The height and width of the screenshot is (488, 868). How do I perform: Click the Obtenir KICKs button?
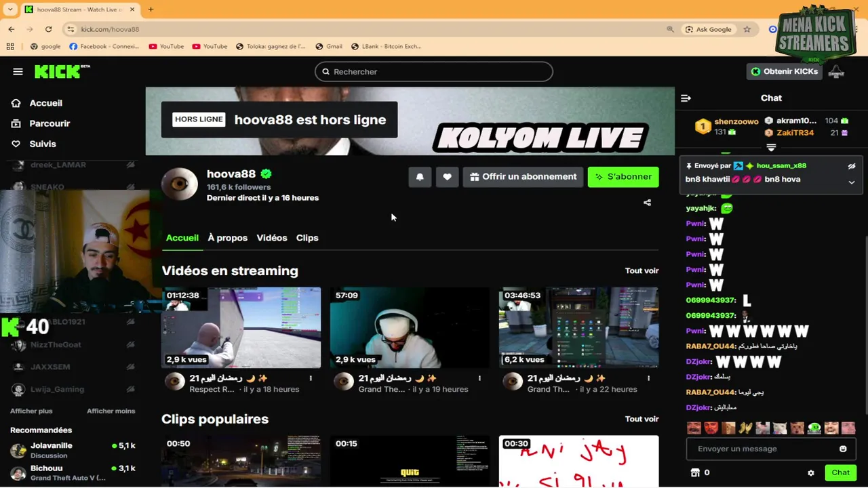(x=785, y=71)
